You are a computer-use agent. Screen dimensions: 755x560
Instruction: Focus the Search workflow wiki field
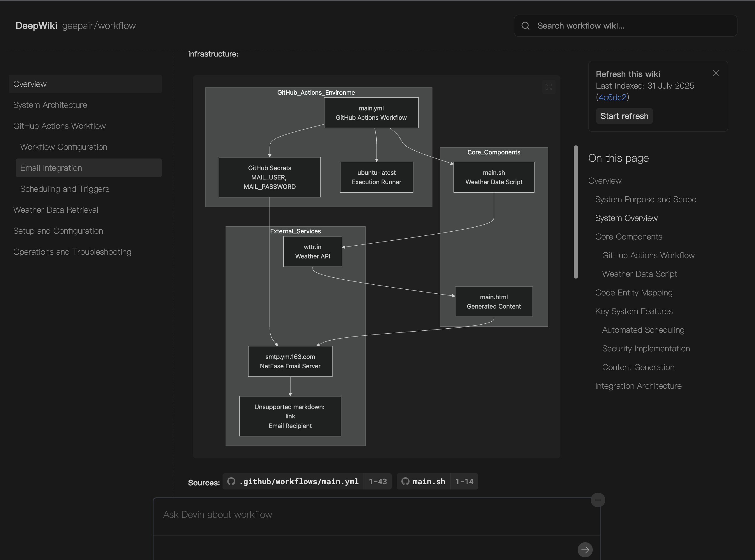click(x=630, y=26)
